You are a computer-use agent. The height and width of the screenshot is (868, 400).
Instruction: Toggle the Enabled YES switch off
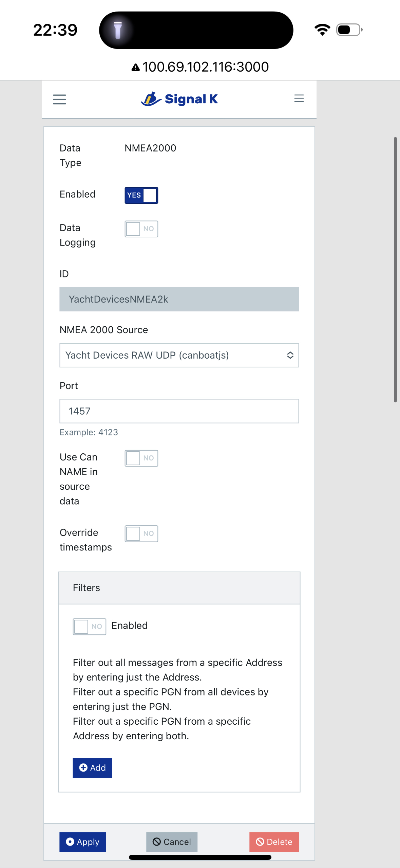[x=141, y=195]
